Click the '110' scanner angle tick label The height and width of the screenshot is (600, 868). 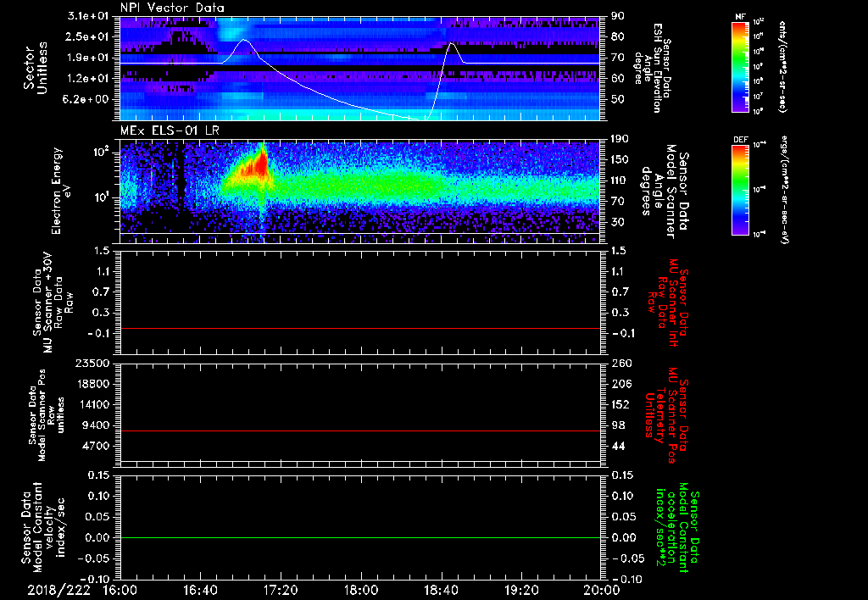tap(620, 181)
